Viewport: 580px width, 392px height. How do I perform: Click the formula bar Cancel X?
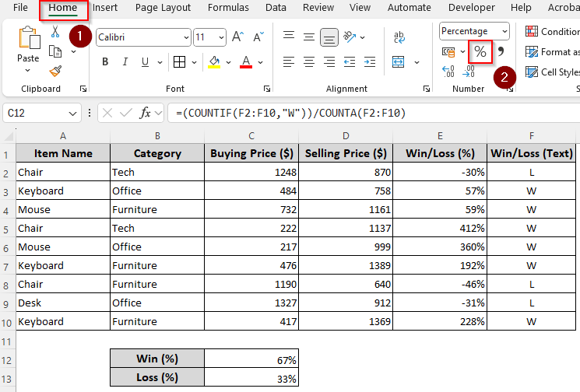click(x=107, y=113)
